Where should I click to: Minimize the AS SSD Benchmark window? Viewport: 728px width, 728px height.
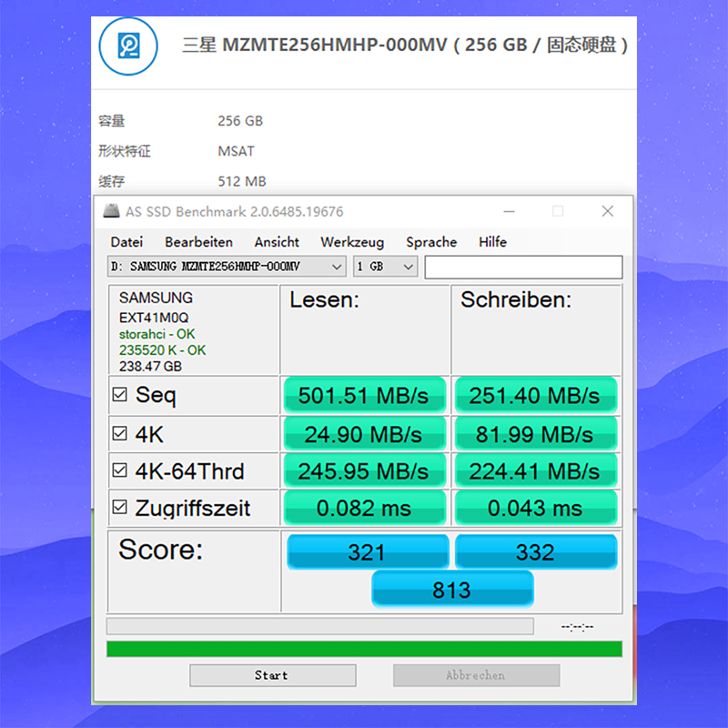[x=509, y=211]
